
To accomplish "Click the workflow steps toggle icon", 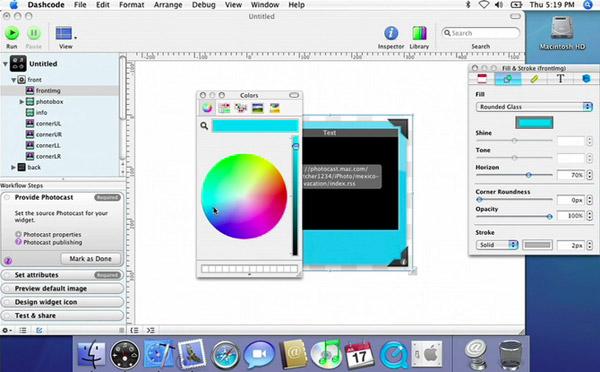I will [39, 330].
